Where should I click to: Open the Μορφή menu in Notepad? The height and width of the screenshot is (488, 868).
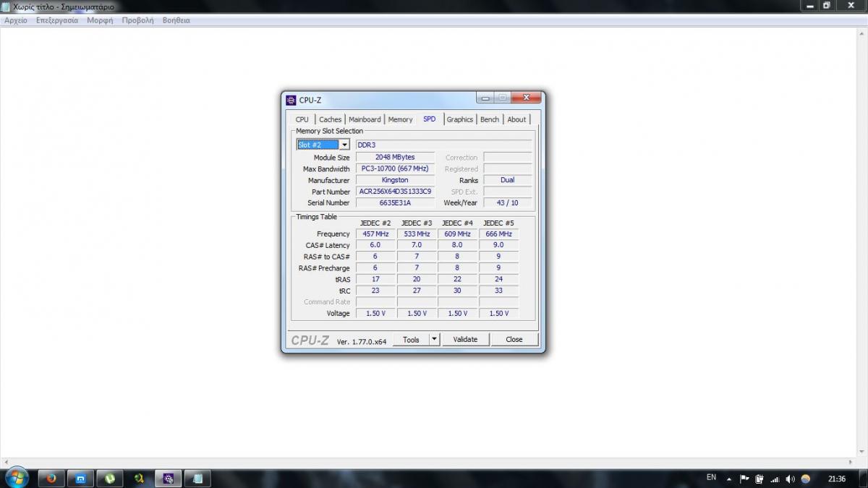coord(100,20)
